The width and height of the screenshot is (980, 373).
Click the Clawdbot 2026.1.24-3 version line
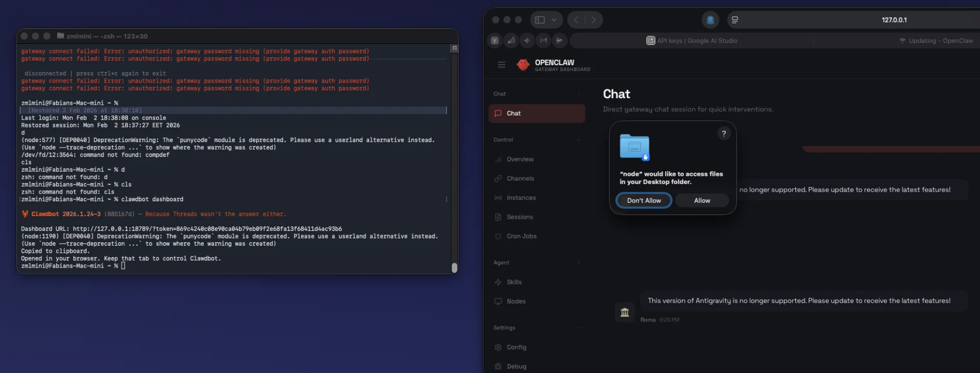[154, 214]
